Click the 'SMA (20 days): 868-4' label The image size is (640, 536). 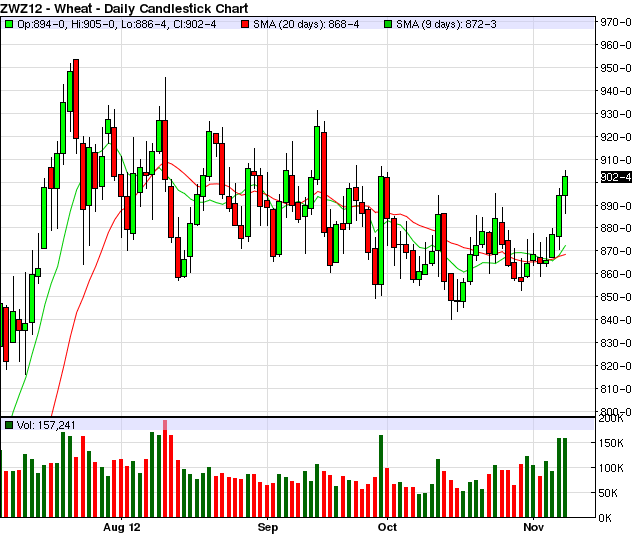(306, 24)
